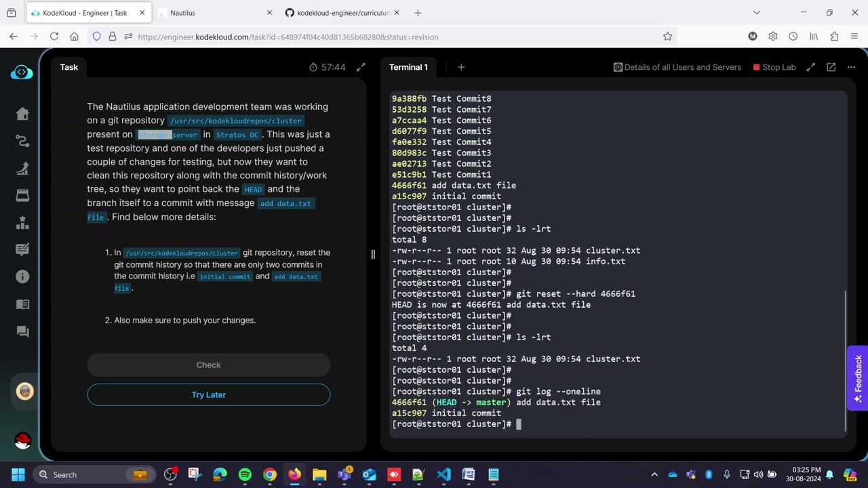Click the 'git reset --hard 4666f61' command line
868x488 pixels.
513,294
